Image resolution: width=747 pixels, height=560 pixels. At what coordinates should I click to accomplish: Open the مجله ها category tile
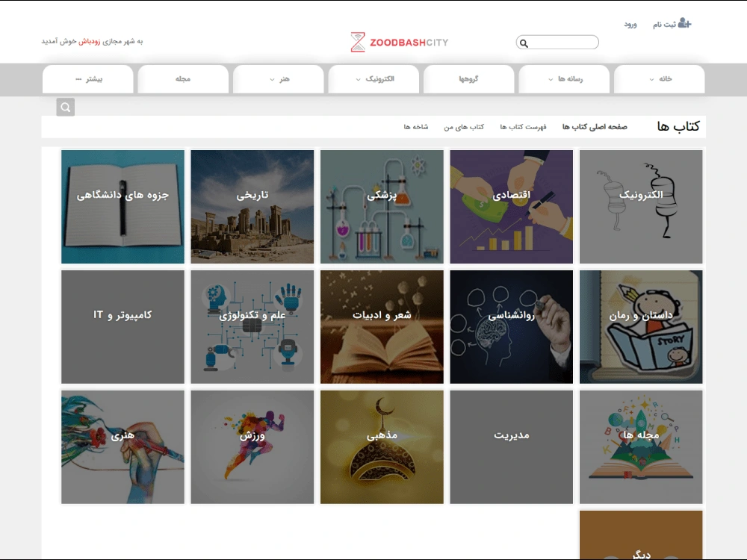(641, 447)
